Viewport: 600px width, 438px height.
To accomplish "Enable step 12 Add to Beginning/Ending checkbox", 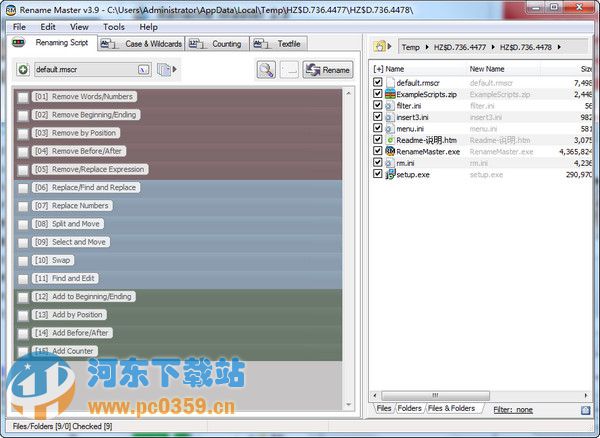I will (x=23, y=297).
